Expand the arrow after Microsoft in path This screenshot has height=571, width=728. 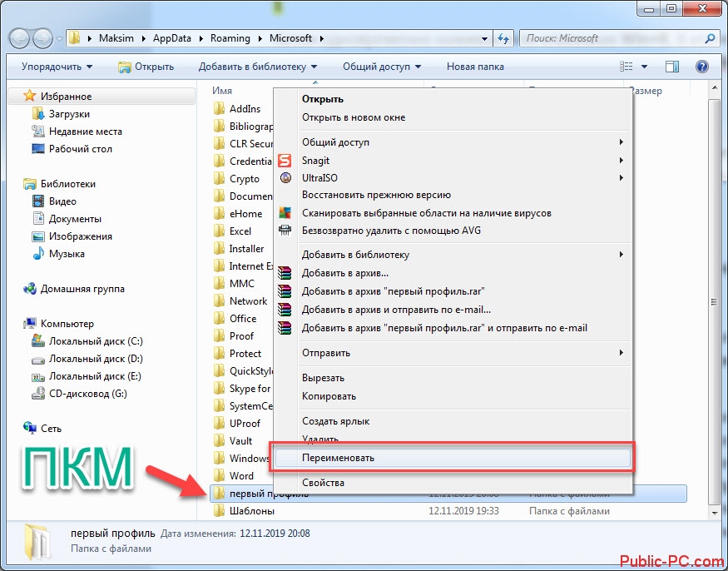tap(321, 38)
